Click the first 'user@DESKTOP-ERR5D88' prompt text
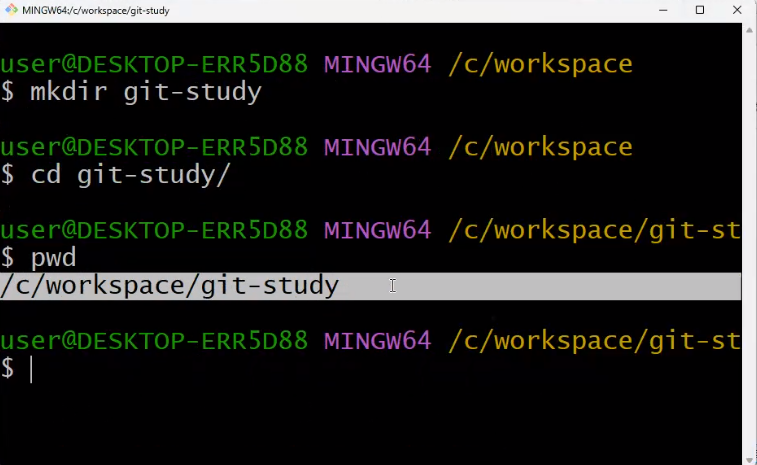The width and height of the screenshot is (757, 465). coord(154,64)
